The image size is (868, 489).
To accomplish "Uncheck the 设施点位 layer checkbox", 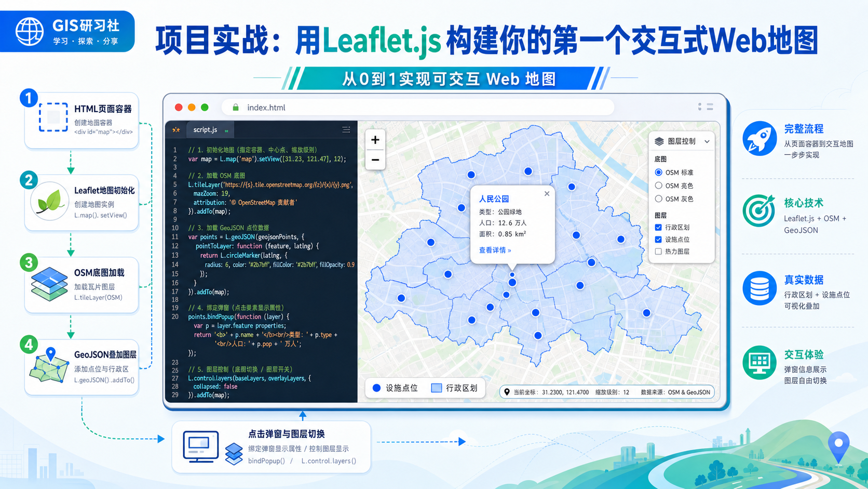I will 658,240.
